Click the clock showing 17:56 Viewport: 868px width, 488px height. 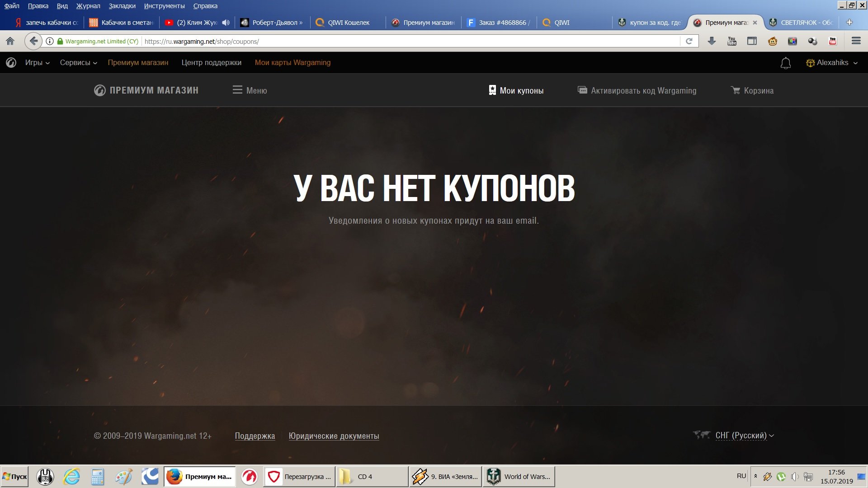[836, 472]
